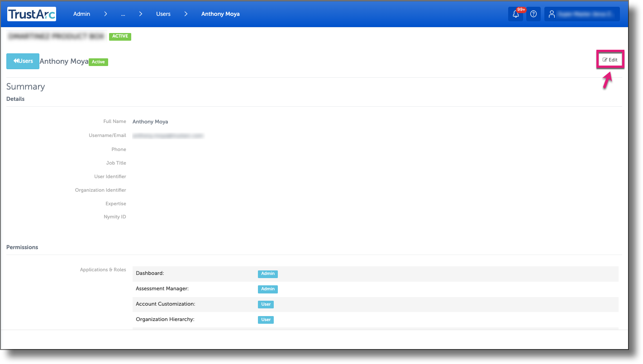Select the Details section heading
Image resolution: width=643 pixels, height=364 pixels.
pos(15,99)
